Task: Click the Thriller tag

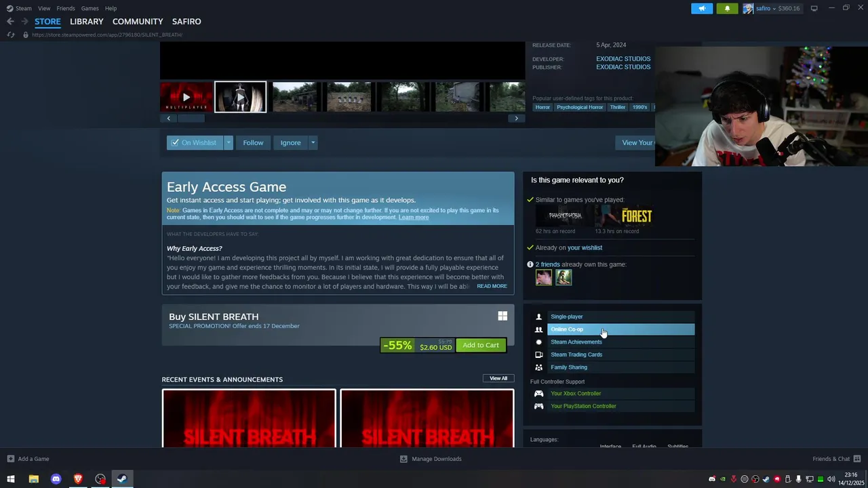Action: click(618, 107)
